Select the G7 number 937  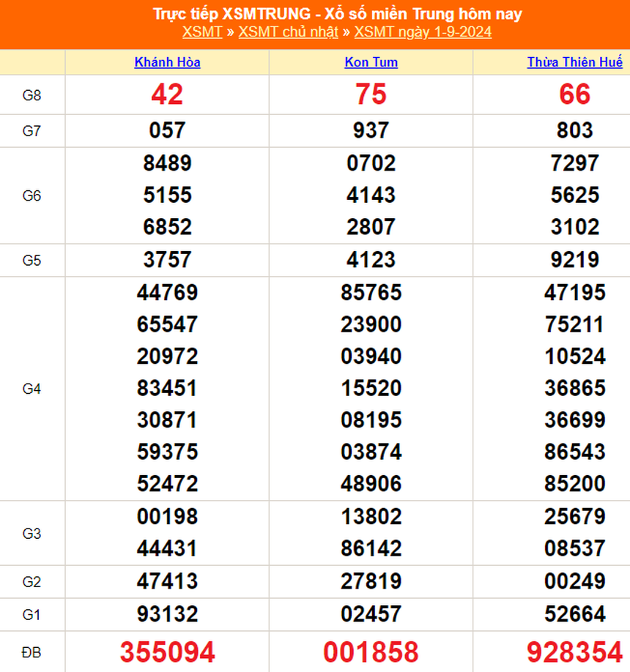(x=371, y=130)
